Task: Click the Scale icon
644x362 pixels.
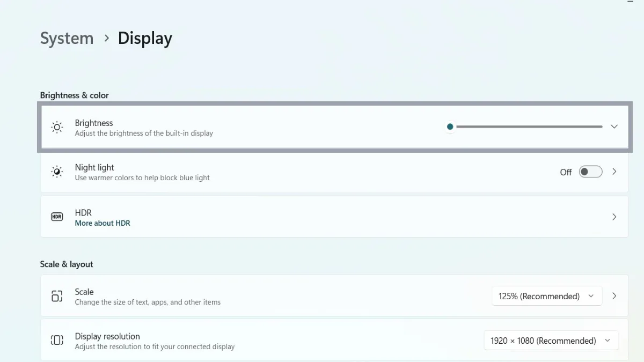Action: (x=57, y=296)
